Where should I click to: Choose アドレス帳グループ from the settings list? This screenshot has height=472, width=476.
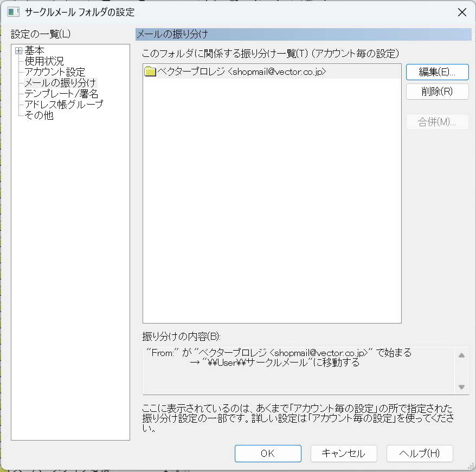coord(63,105)
